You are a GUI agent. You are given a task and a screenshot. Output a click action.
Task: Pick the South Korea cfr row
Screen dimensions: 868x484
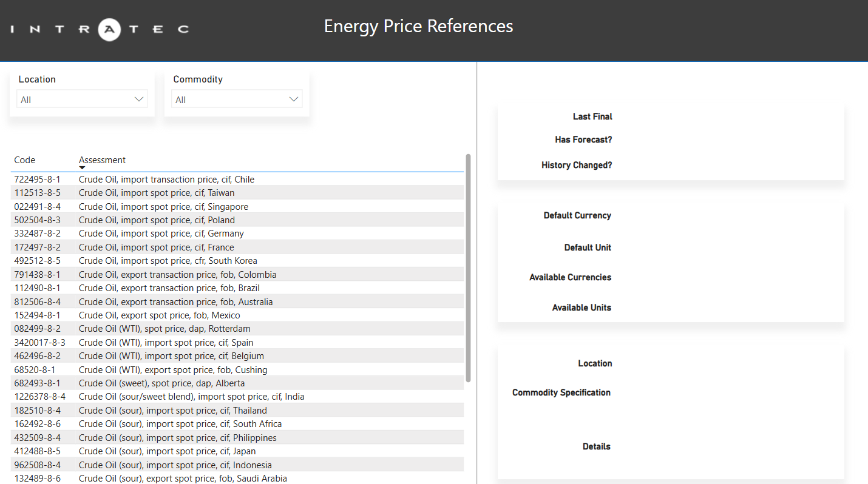coord(168,261)
